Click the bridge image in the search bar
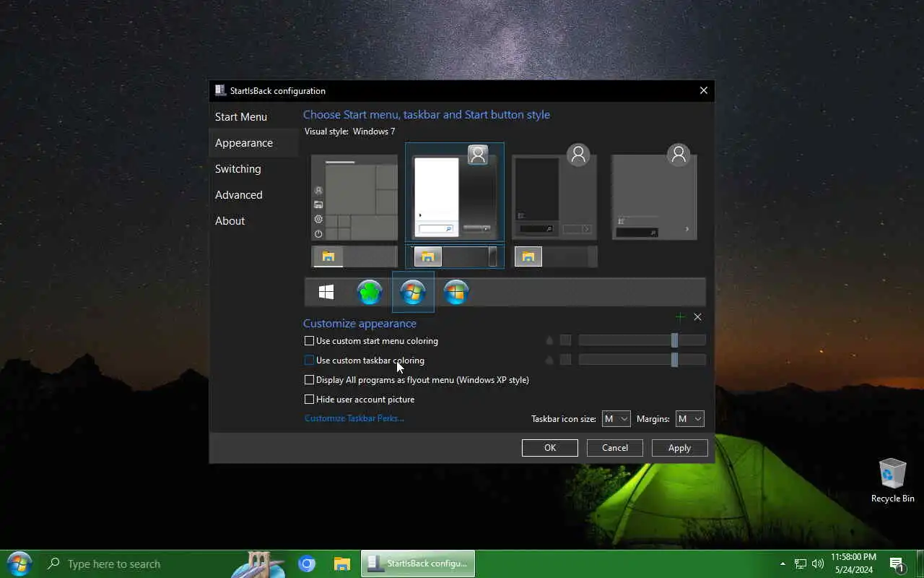Screen dimensions: 924x578 pos(258,564)
